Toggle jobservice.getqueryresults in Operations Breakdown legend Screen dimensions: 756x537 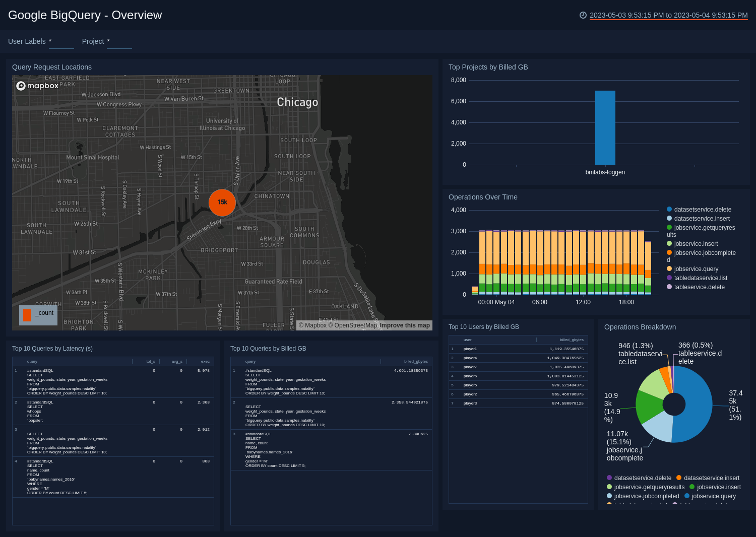pyautogui.click(x=646, y=487)
